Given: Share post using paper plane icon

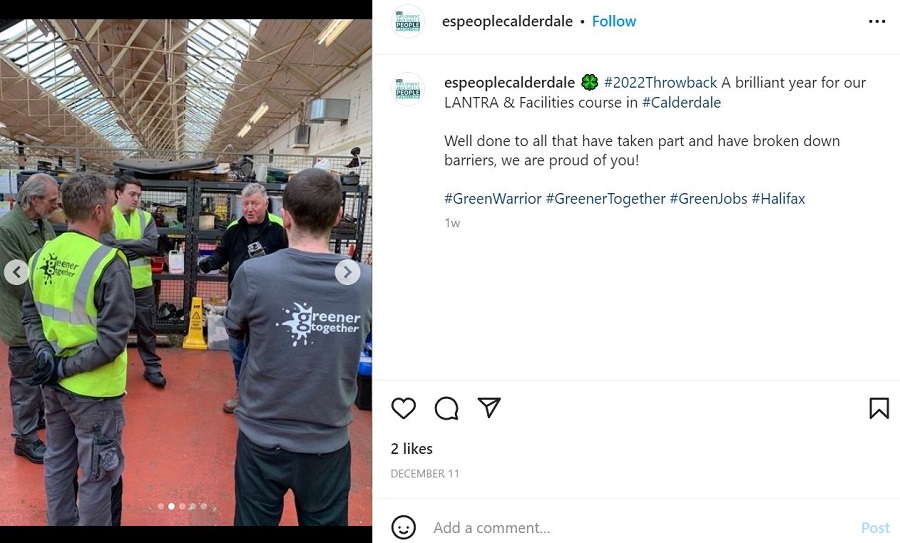Looking at the screenshot, I should [489, 408].
